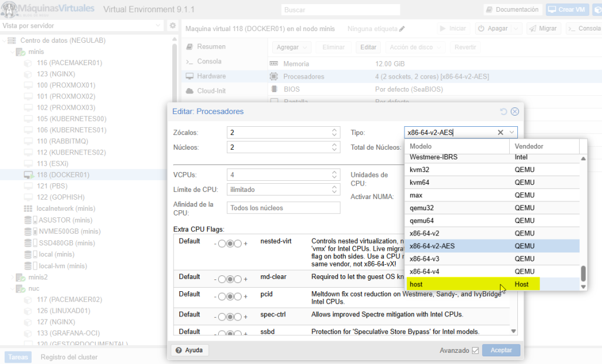Click the gear icon beside Vista por servidor
602x364 pixels.
(173, 26)
